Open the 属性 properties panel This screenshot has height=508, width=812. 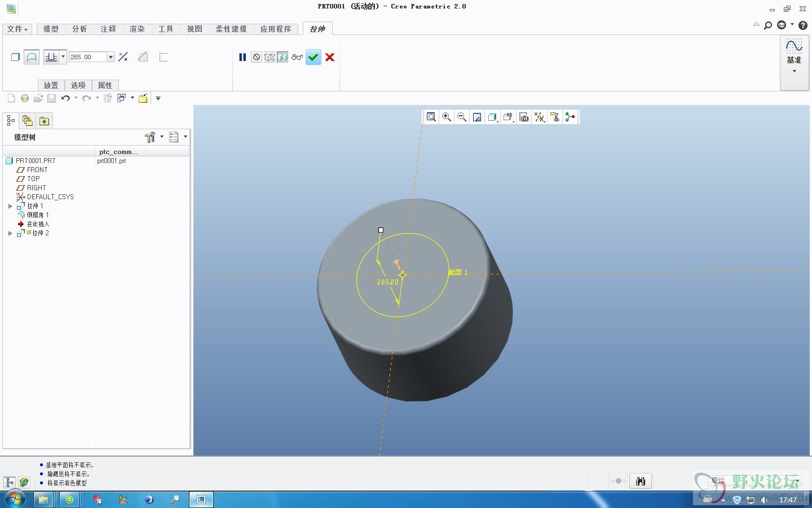coord(105,85)
